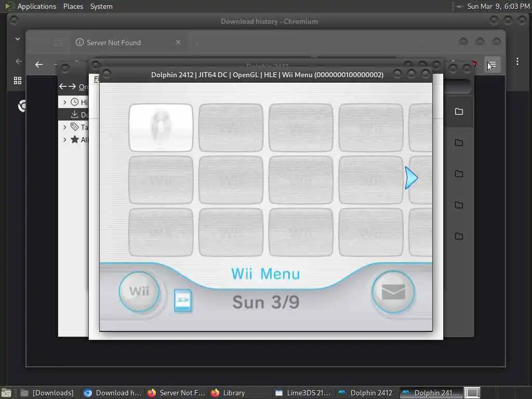Open the Organize menu in Library
Viewport: 532px width, 399px height.
tap(84, 87)
